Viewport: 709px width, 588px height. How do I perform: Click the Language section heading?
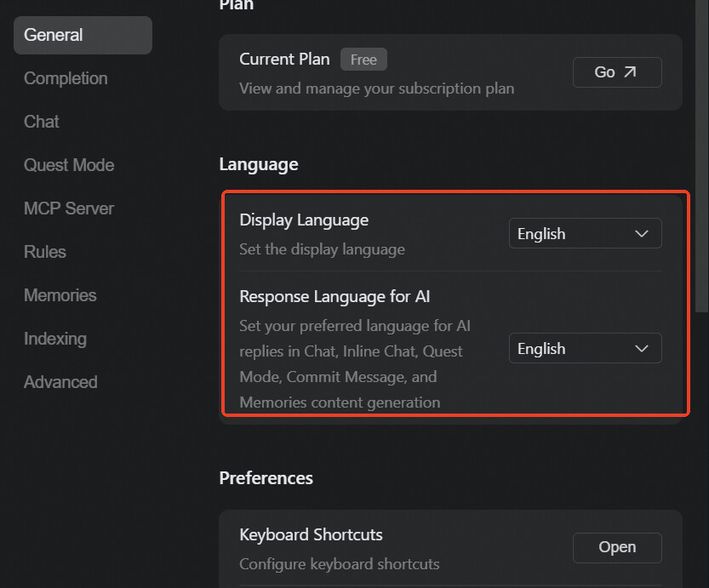point(259,164)
